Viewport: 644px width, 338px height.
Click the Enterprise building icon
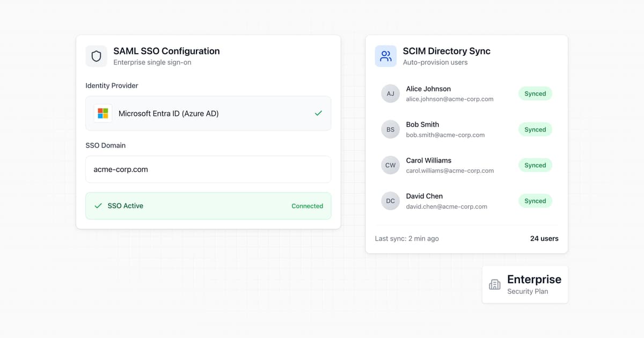495,284
